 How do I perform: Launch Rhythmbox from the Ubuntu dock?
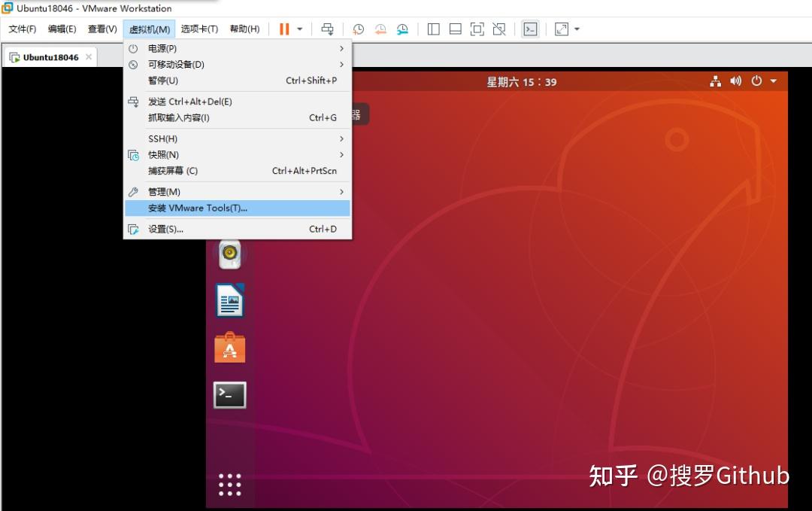tap(230, 254)
